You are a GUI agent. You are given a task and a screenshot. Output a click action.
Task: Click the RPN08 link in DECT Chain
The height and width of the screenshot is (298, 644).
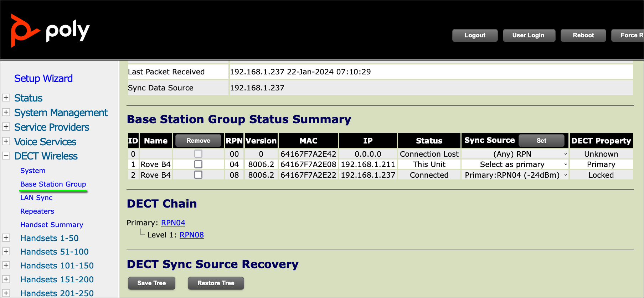(191, 235)
